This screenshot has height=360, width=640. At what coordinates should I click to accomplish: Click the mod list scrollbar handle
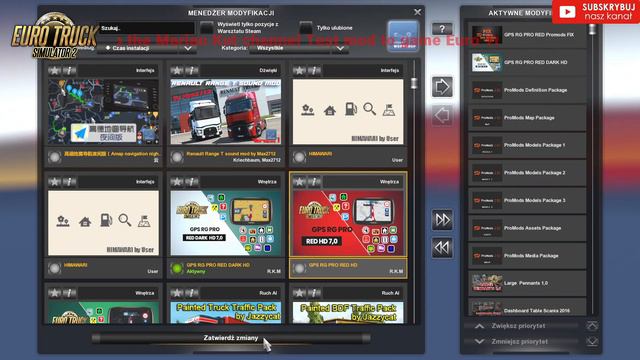[x=414, y=83]
